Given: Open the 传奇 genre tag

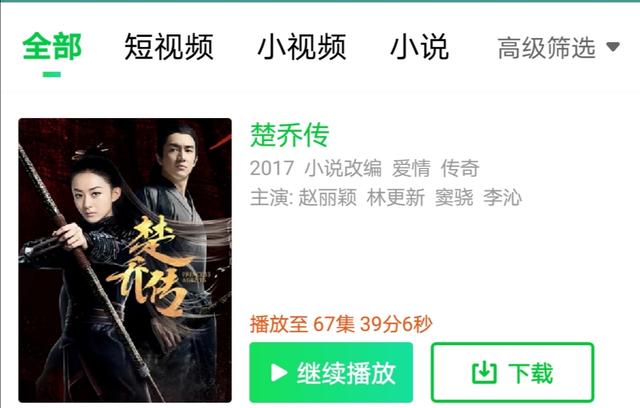Looking at the screenshot, I should pos(460,168).
